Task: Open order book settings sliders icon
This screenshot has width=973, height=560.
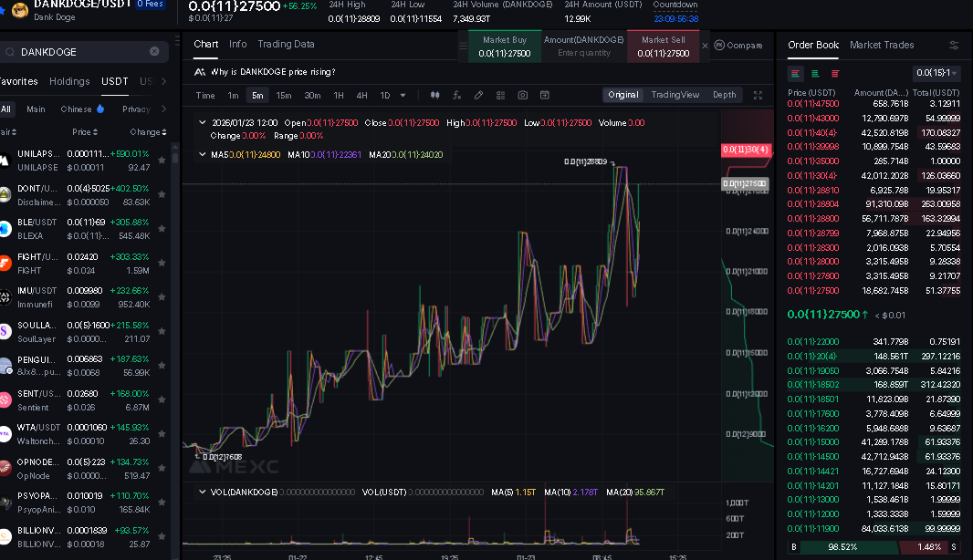Action: 954,46
